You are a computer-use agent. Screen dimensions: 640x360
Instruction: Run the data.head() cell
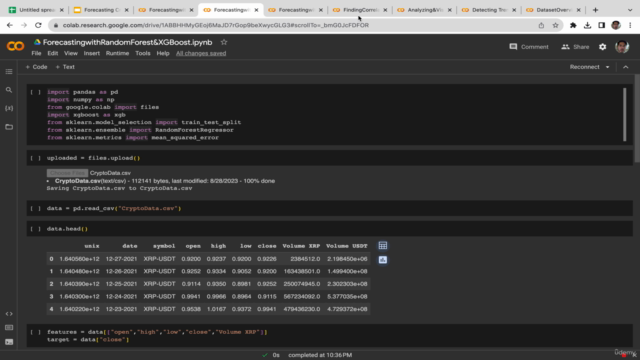[36, 229]
